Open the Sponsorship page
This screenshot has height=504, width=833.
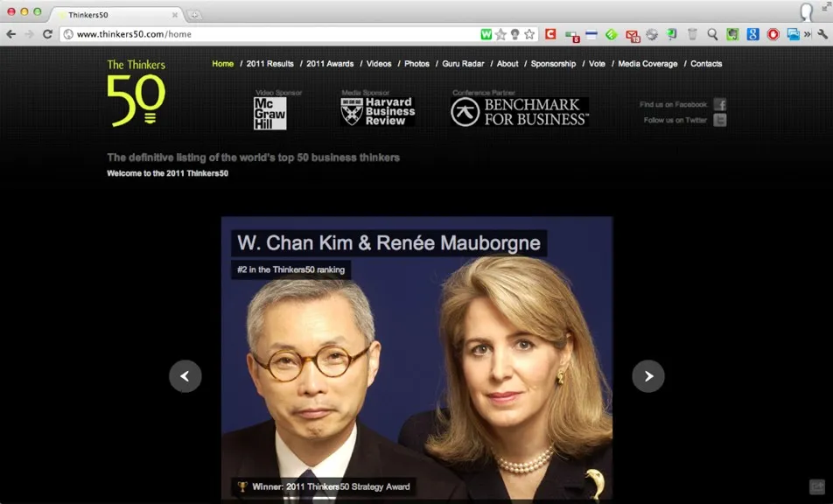(x=553, y=64)
